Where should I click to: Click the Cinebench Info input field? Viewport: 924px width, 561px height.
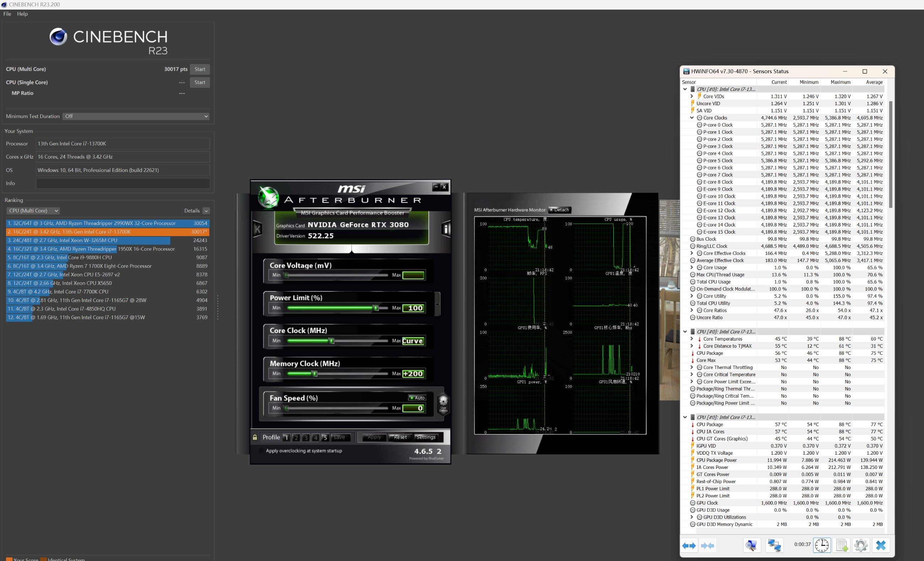[123, 183]
